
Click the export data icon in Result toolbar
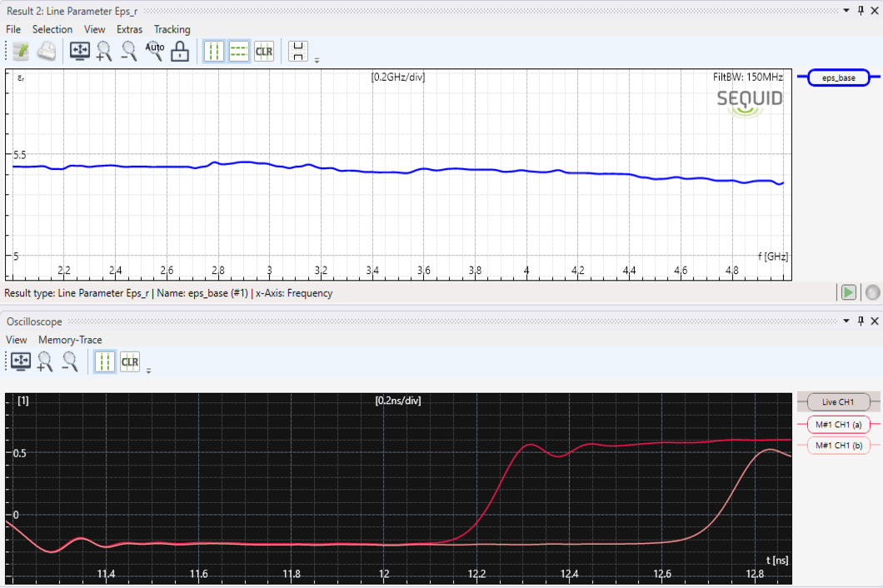(x=21, y=52)
